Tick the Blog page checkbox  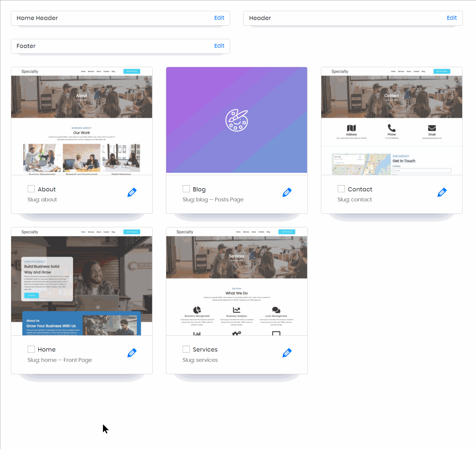point(186,189)
